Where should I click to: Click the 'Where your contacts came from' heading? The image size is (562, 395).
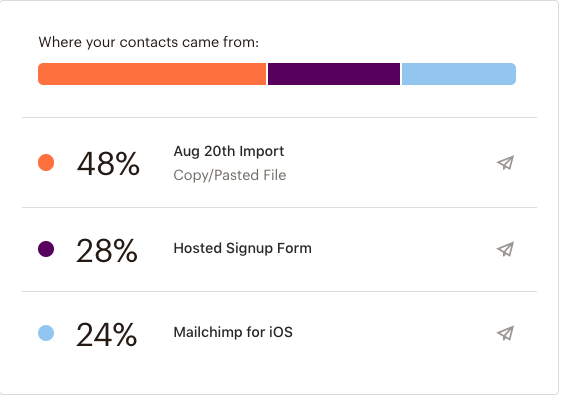[x=148, y=42]
